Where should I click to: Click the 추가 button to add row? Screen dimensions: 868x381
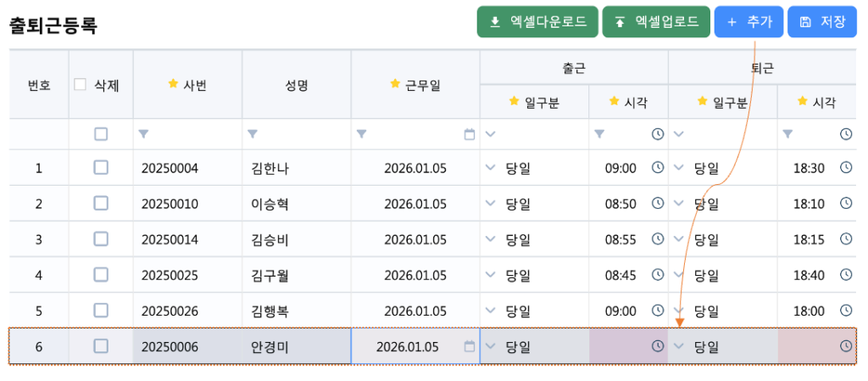748,22
